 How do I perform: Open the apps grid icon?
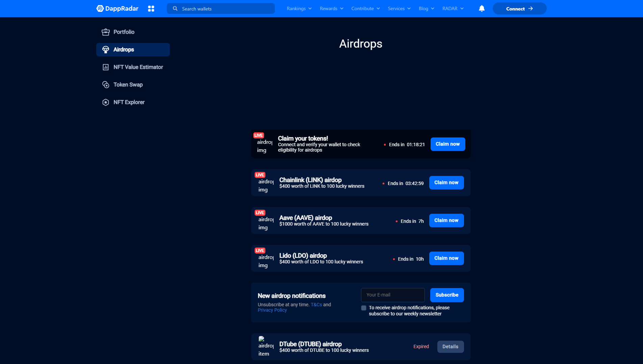[x=151, y=8]
